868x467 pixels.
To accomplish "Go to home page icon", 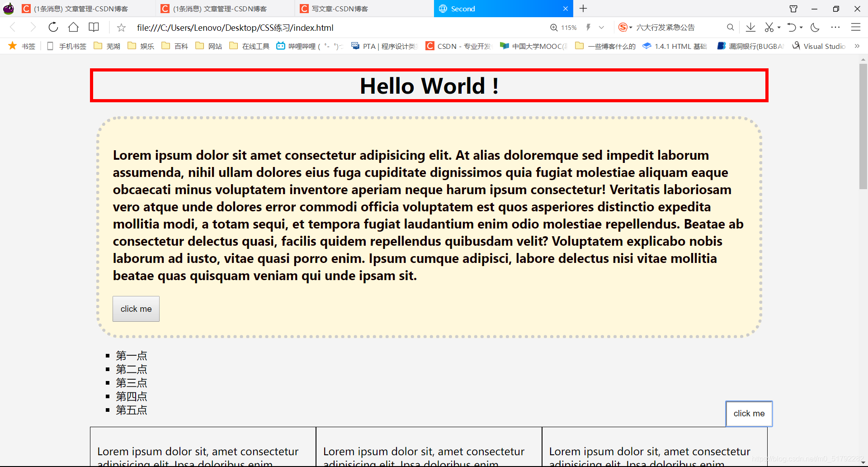I will (x=73, y=27).
